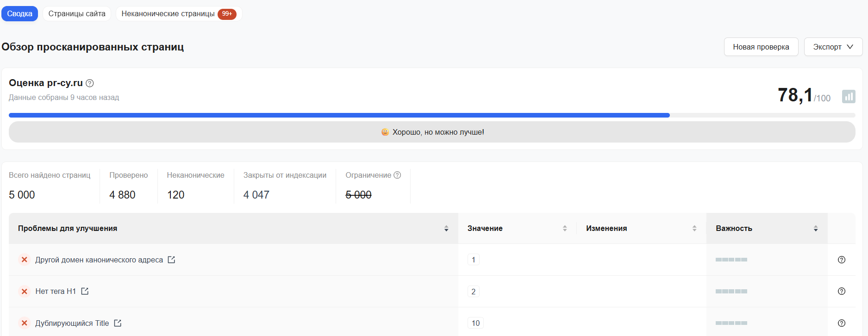Expand the Экспорт dropdown

coord(833,47)
